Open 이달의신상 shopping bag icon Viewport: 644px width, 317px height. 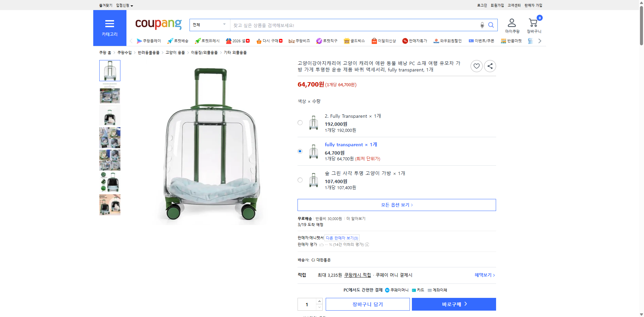(374, 41)
